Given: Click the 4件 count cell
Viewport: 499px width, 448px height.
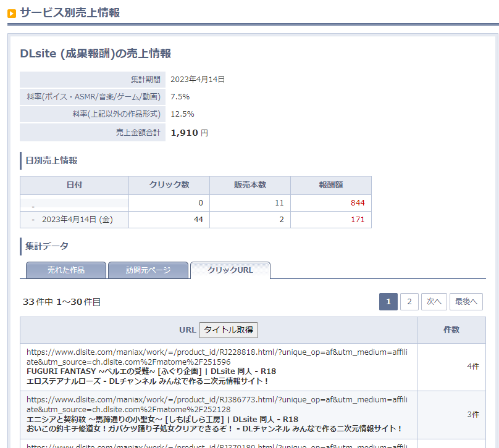Looking at the screenshot, I should pyautogui.click(x=451, y=367).
